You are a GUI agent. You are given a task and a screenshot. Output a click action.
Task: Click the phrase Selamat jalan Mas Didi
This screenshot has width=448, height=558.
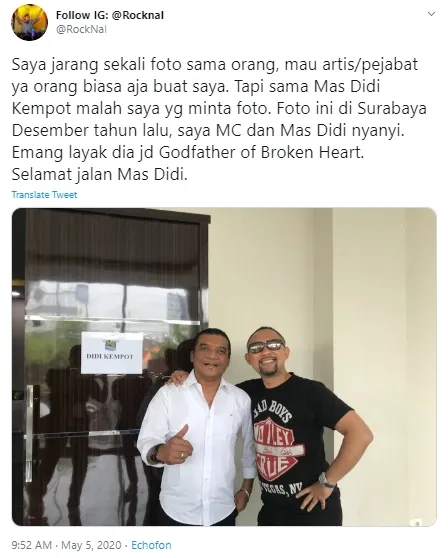99,174
